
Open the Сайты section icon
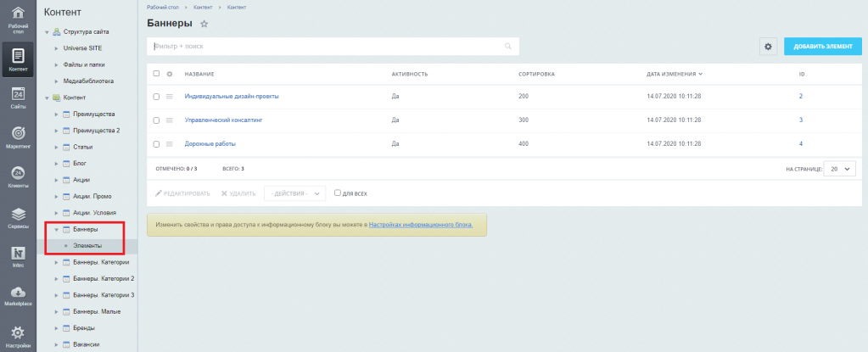pos(17,98)
